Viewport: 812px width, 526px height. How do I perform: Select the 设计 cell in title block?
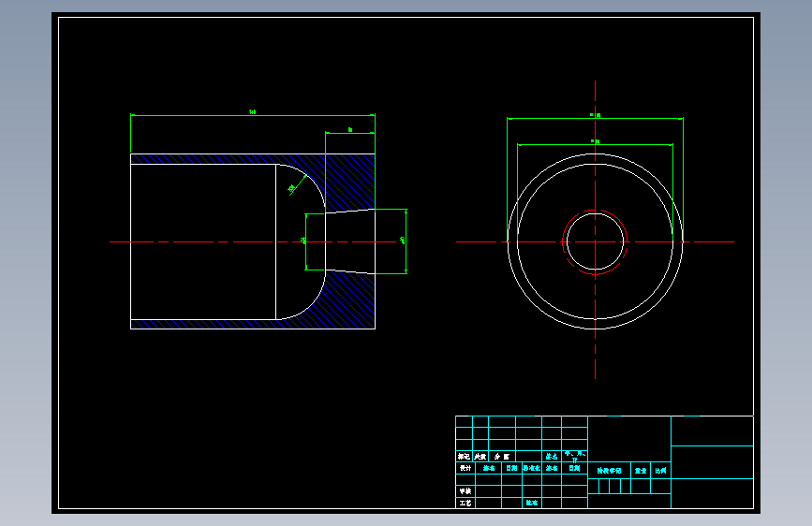(x=465, y=468)
